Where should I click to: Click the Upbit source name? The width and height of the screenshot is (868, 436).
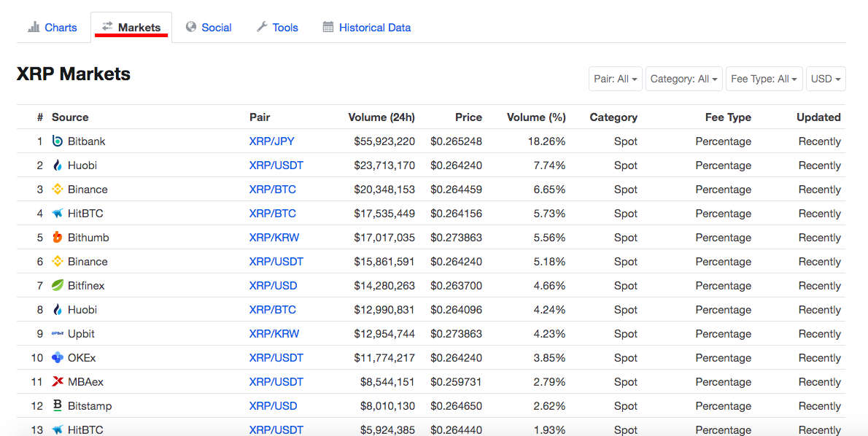[81, 334]
